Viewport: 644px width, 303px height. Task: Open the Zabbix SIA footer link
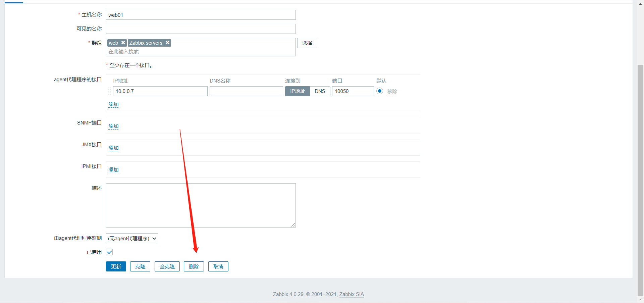(x=352, y=294)
